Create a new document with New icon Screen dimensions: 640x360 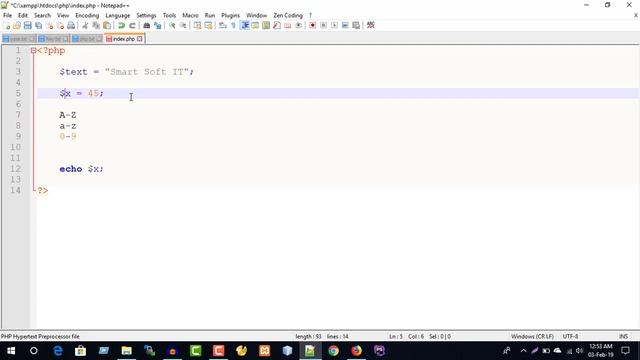(x=6, y=25)
